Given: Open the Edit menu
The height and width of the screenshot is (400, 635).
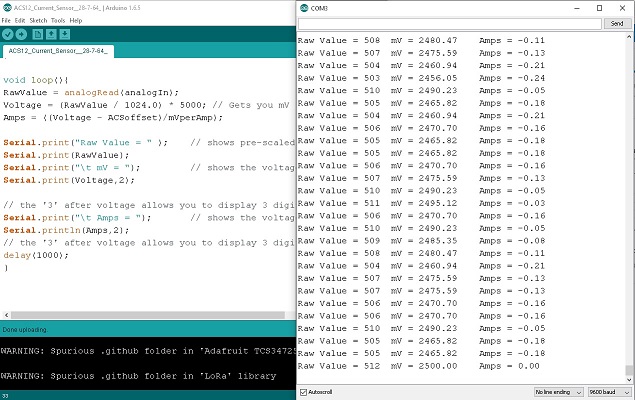Looking at the screenshot, I should pos(20,20).
